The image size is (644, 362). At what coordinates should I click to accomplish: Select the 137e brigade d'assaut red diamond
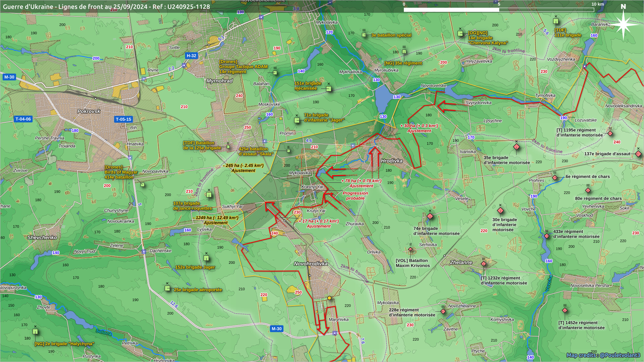[x=638, y=154]
